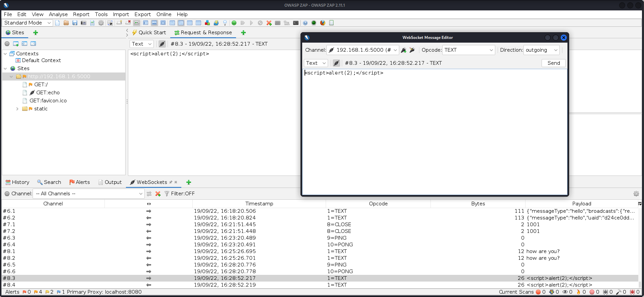The height and width of the screenshot is (297, 644).
Task: Click the Open Session folder icon
Action: (x=66, y=23)
